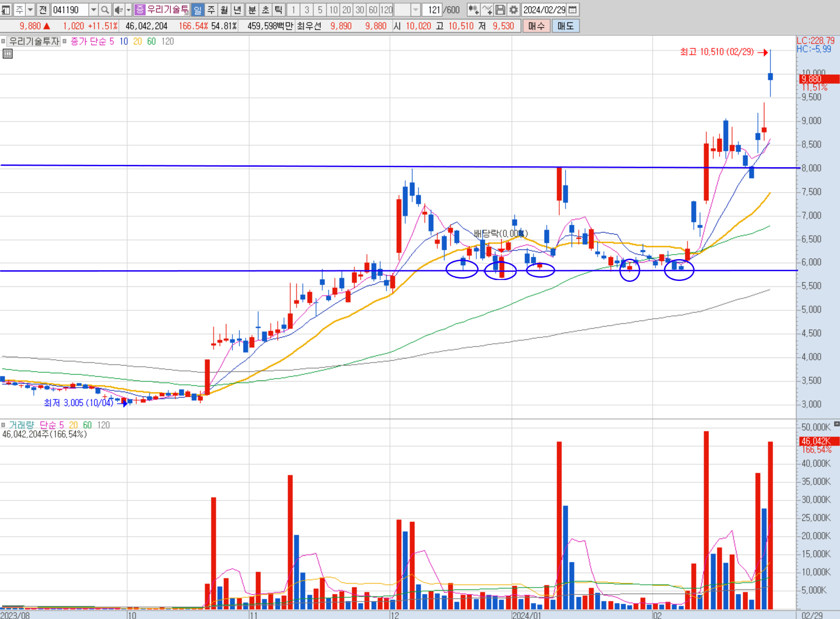Select weekly 주 chart period
This screenshot has width=840, height=619.
click(x=211, y=10)
